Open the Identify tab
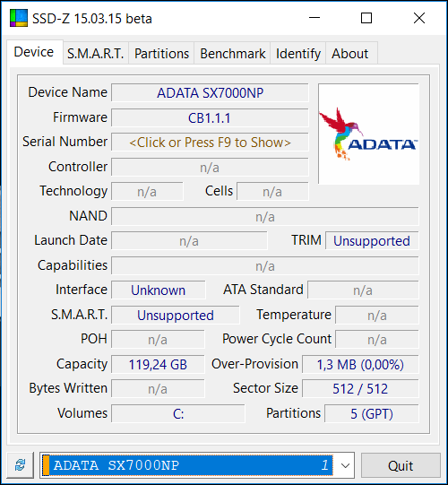The image size is (448, 485). tap(298, 54)
